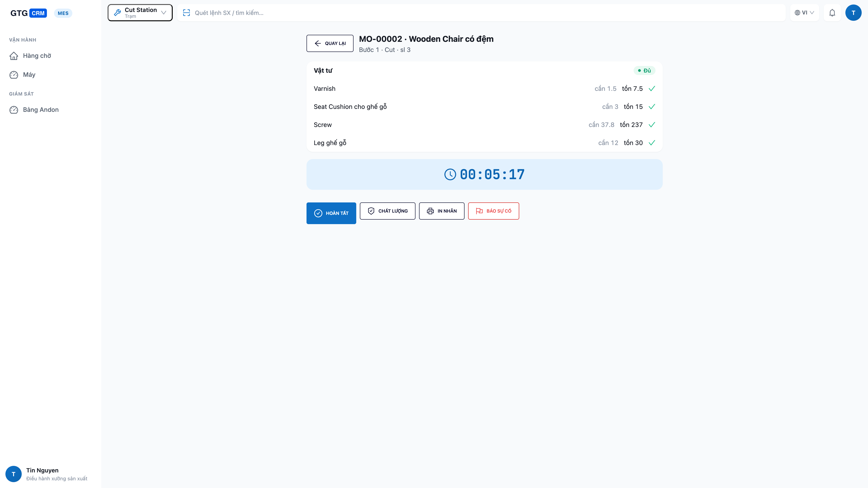This screenshot has width=868, height=488.
Task: Click the cần 12 required value
Action: [608, 143]
